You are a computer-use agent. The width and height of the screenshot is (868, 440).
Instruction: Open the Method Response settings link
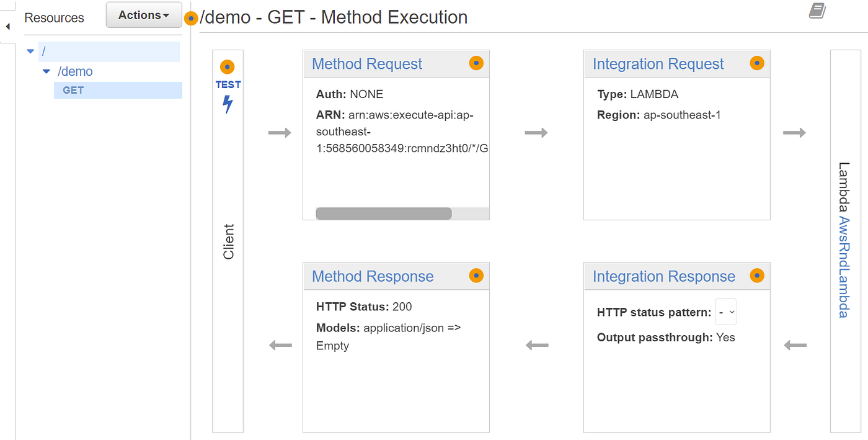pyautogui.click(x=373, y=276)
